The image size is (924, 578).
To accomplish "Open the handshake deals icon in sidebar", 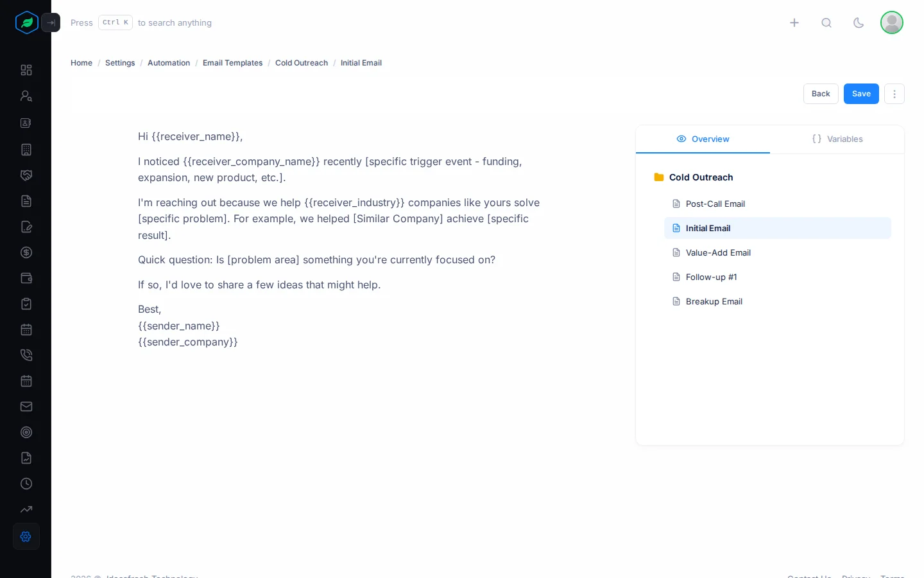I will pos(26,175).
